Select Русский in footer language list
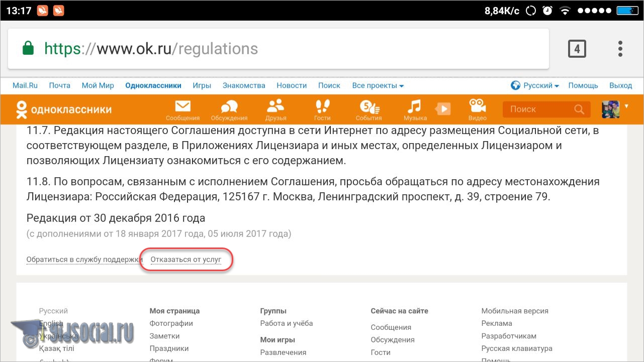 click(x=53, y=311)
